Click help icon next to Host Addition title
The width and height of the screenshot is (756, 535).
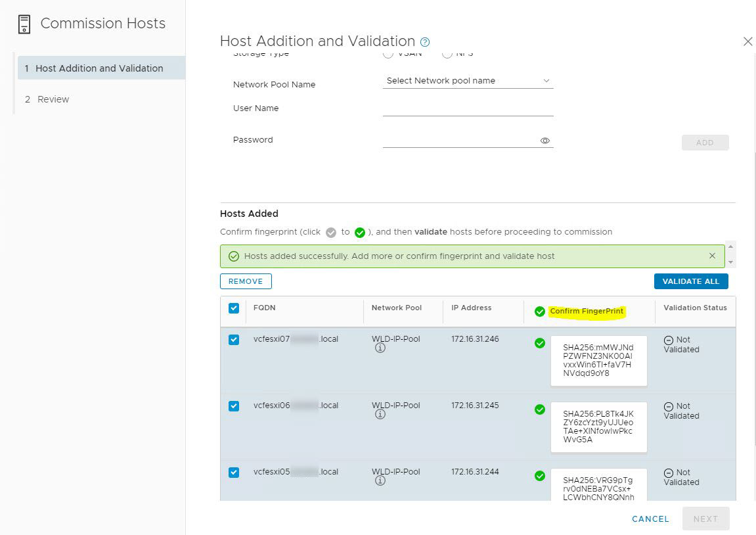click(x=425, y=42)
